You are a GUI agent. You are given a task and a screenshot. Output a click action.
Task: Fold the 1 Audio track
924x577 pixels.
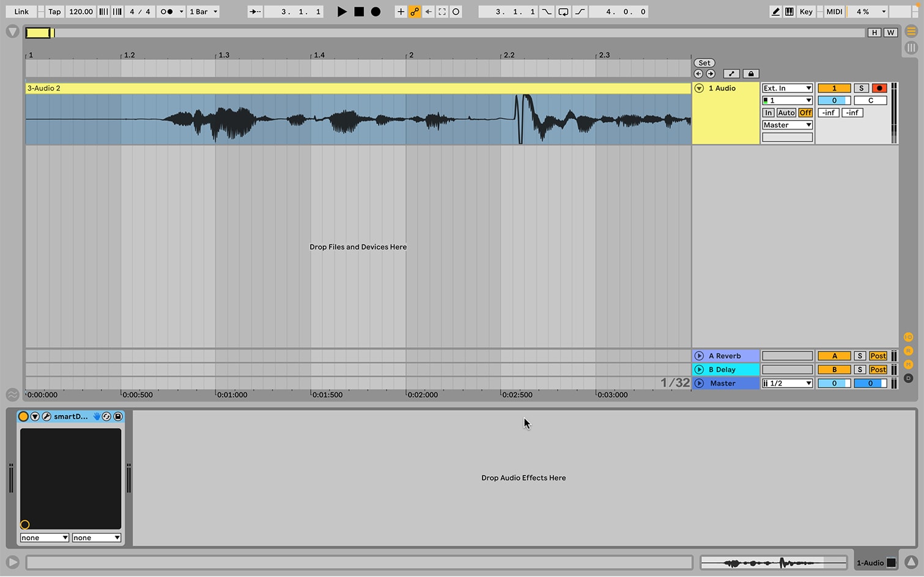[699, 89]
